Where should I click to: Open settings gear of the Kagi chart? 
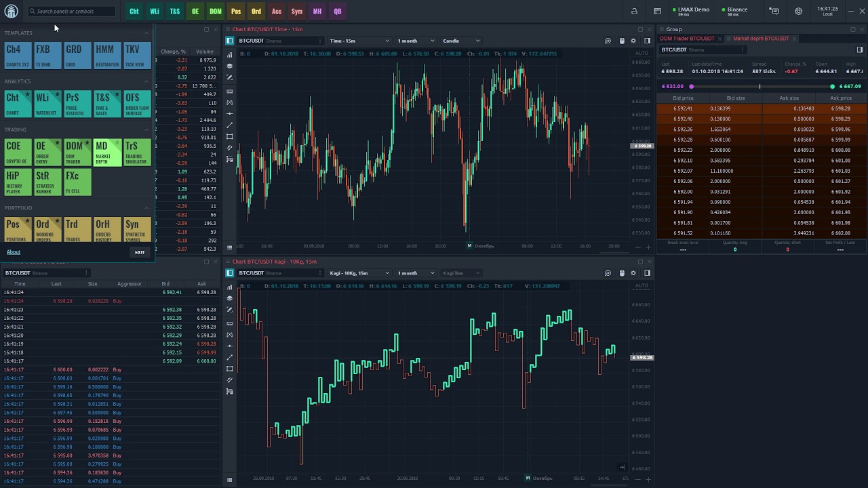tap(633, 273)
